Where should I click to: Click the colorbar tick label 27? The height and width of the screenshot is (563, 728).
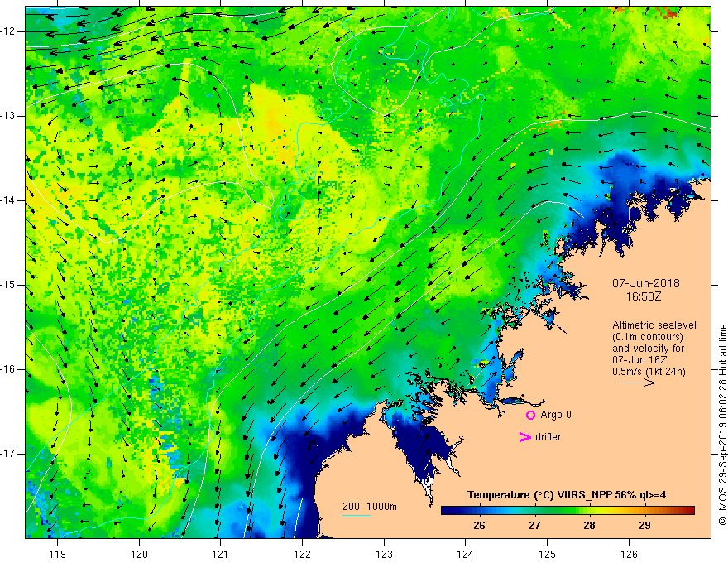(534, 526)
